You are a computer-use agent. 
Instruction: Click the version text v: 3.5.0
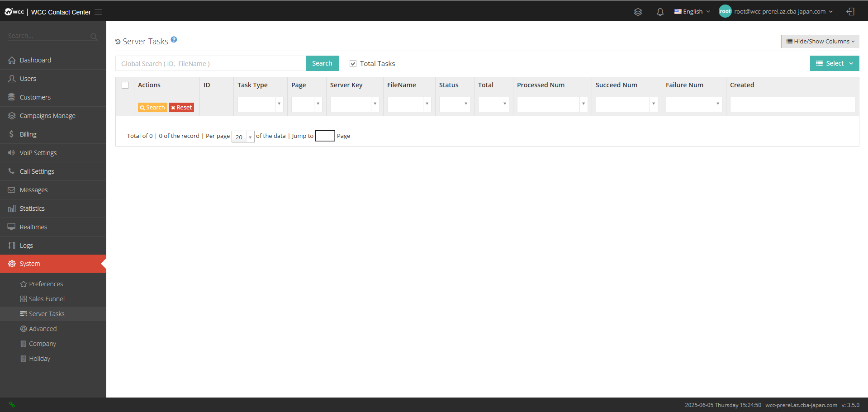pyautogui.click(x=850, y=405)
